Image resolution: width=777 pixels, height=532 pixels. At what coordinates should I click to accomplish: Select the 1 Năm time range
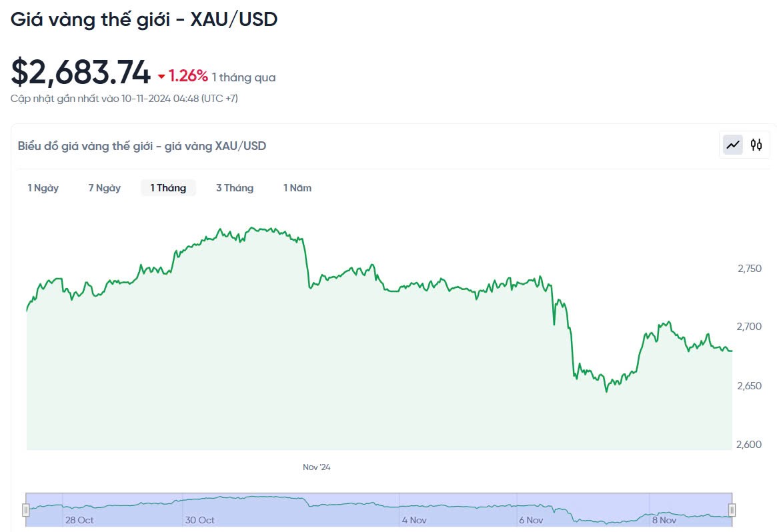pyautogui.click(x=297, y=188)
